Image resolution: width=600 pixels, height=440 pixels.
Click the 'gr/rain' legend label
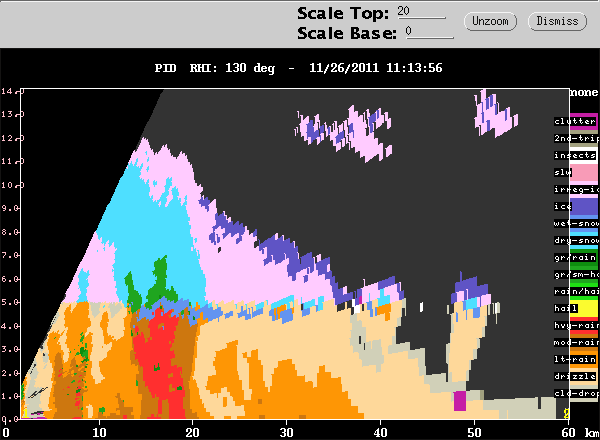(575, 257)
